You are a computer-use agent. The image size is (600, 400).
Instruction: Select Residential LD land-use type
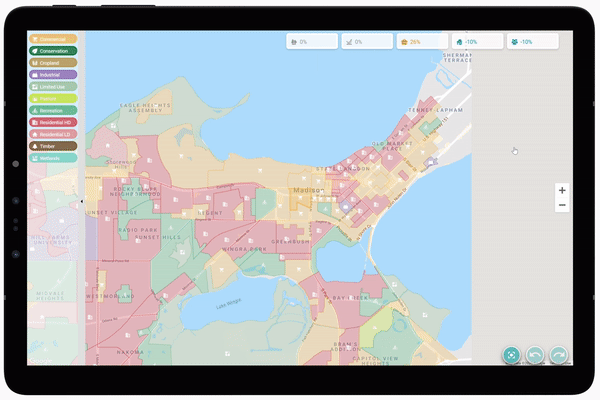coord(53,134)
